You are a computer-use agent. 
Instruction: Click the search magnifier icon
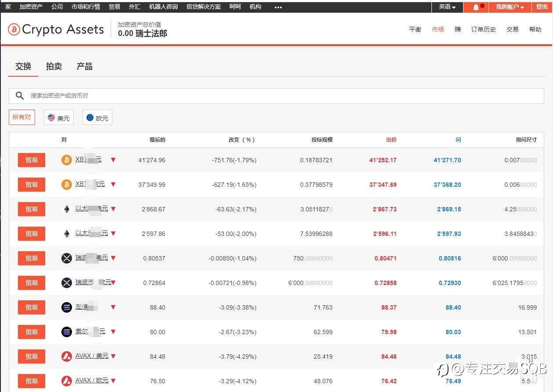pyautogui.click(x=19, y=96)
